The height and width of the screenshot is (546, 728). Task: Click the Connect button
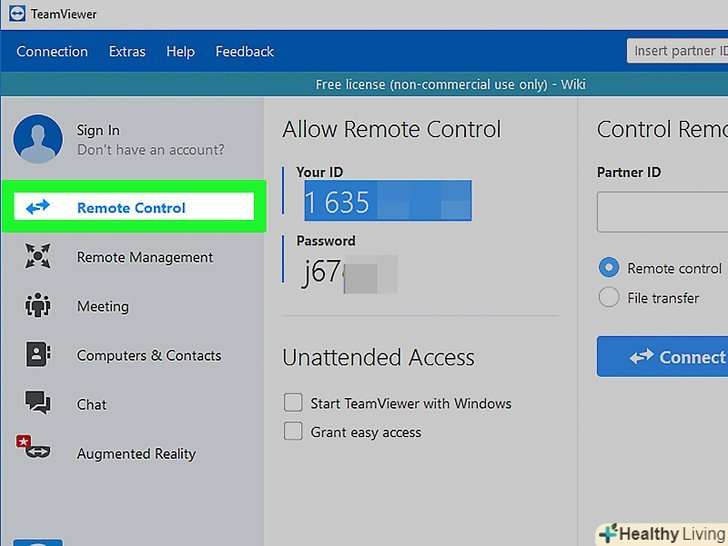663,357
